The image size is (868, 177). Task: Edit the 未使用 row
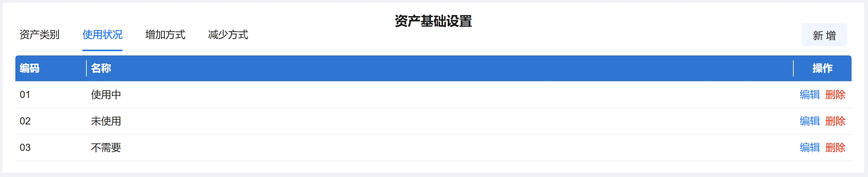coord(809,121)
